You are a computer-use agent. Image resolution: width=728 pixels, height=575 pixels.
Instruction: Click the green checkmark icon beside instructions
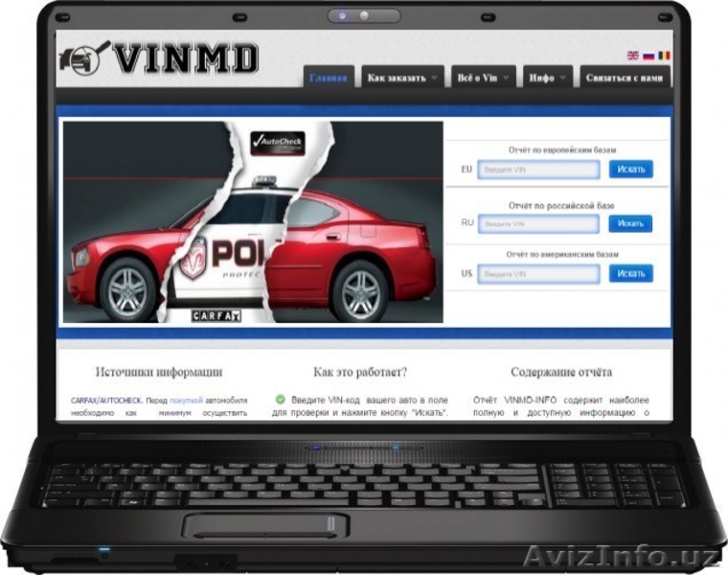[x=281, y=399]
